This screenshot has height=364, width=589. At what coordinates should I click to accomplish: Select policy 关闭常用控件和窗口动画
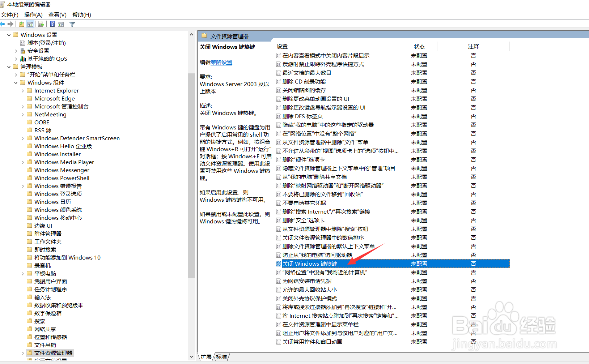point(312,342)
